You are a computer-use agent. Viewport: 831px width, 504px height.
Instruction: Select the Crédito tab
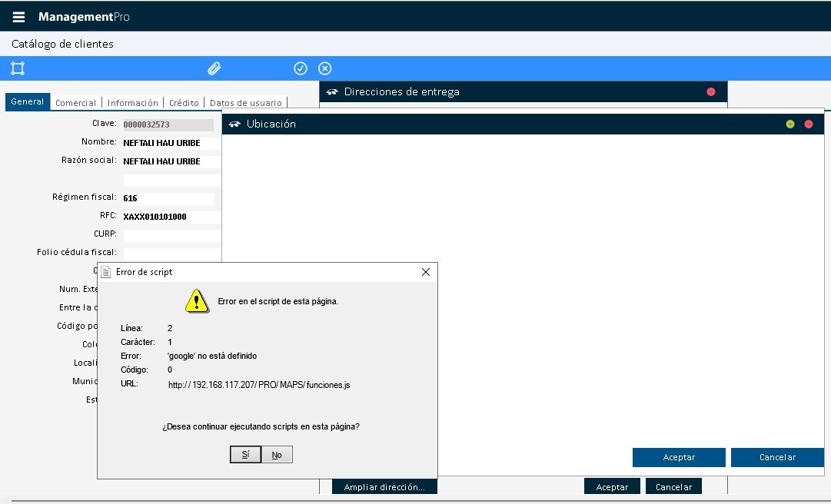[x=184, y=103]
